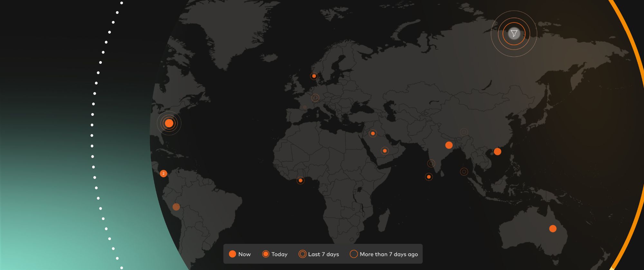Click the orange marker in Australia
Image resolution: width=644 pixels, height=270 pixels.
(553, 229)
